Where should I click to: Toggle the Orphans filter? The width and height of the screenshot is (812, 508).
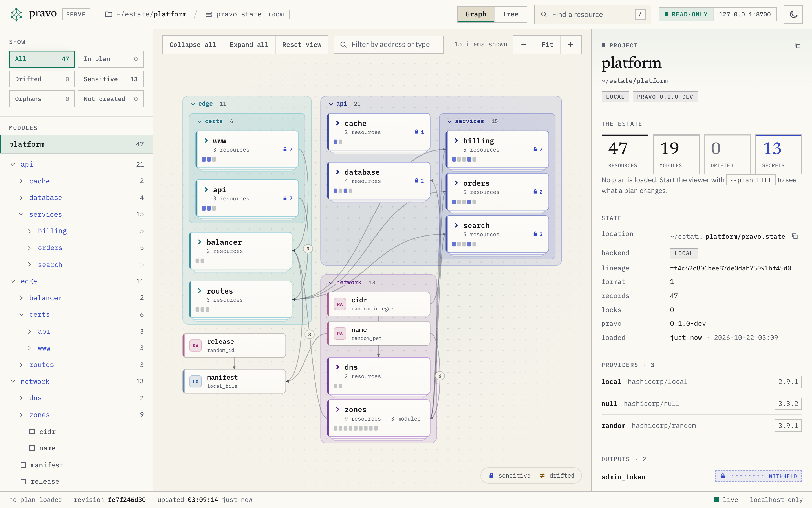(42, 99)
